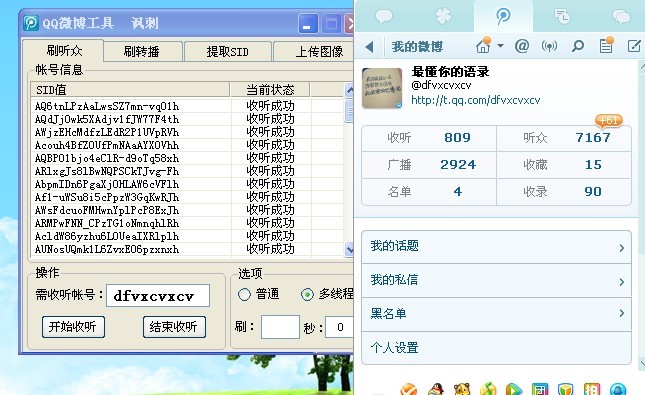Click the SID list scroll down arrow

click(x=349, y=249)
